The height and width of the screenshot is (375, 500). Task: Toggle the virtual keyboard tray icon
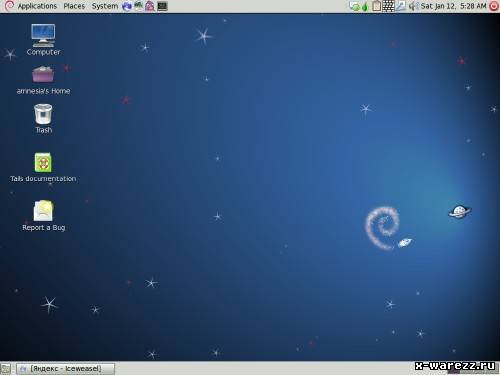click(388, 6)
